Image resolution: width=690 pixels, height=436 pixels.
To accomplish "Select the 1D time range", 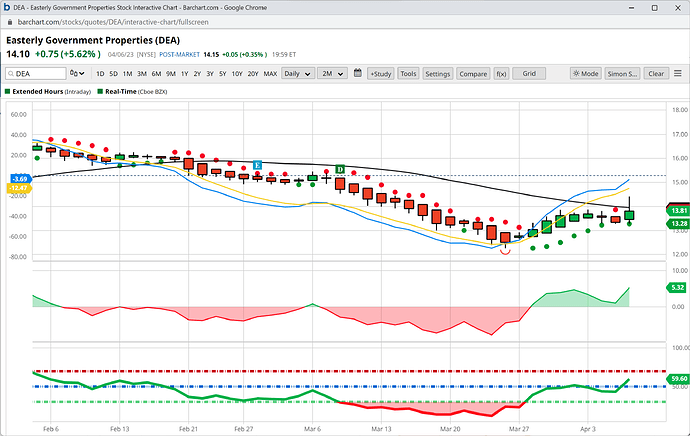I will (x=100, y=73).
